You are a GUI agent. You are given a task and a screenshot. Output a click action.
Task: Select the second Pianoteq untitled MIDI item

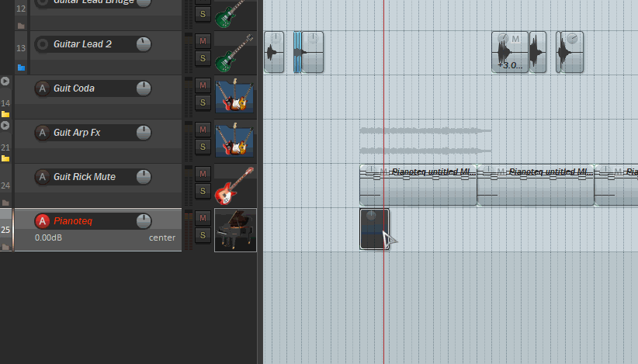(x=536, y=185)
